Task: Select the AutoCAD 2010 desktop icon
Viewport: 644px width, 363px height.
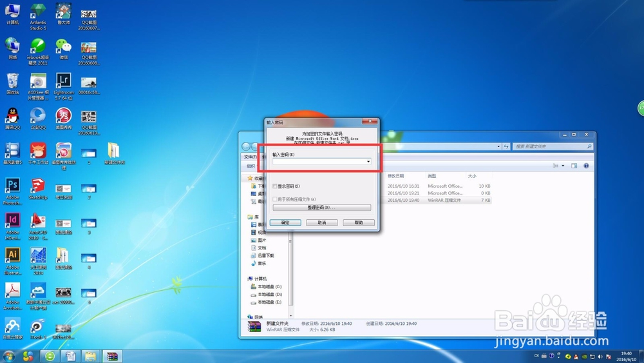Action: 38,226
